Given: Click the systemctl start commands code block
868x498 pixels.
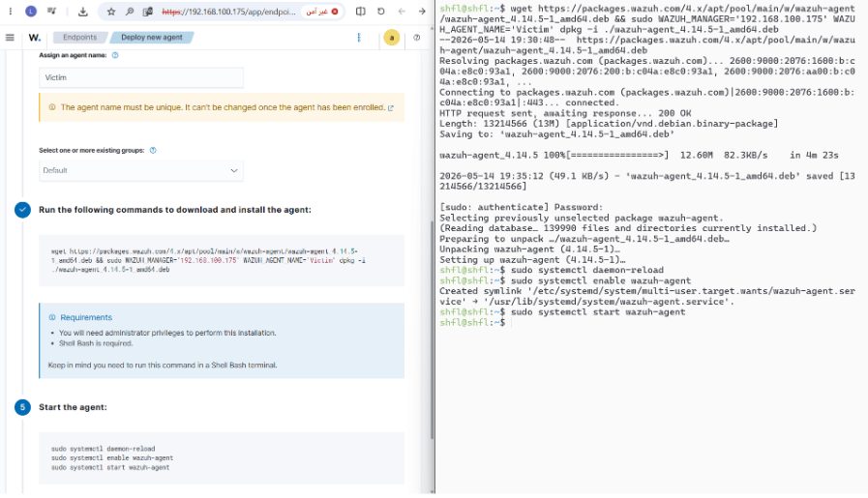Looking at the screenshot, I should click(x=222, y=458).
